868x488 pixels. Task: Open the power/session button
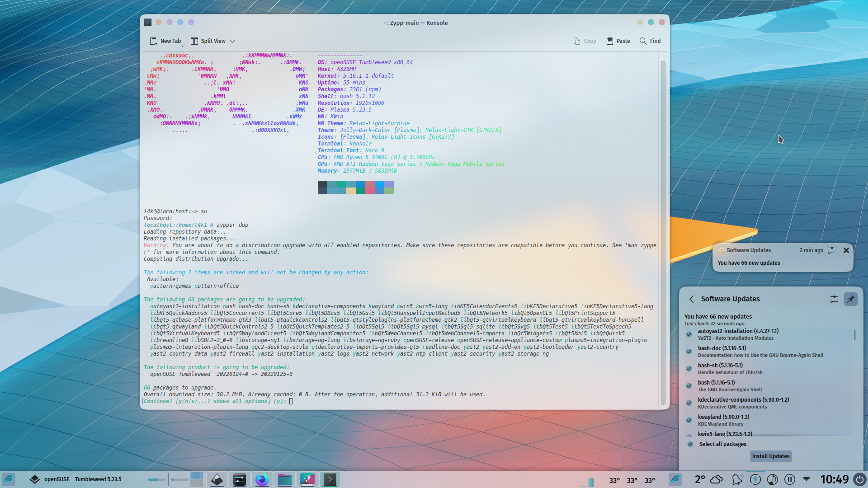859,479
